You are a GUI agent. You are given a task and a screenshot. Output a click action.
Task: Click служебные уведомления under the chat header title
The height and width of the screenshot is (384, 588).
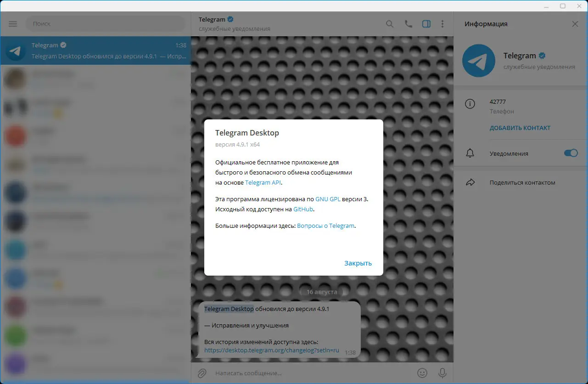pyautogui.click(x=234, y=29)
